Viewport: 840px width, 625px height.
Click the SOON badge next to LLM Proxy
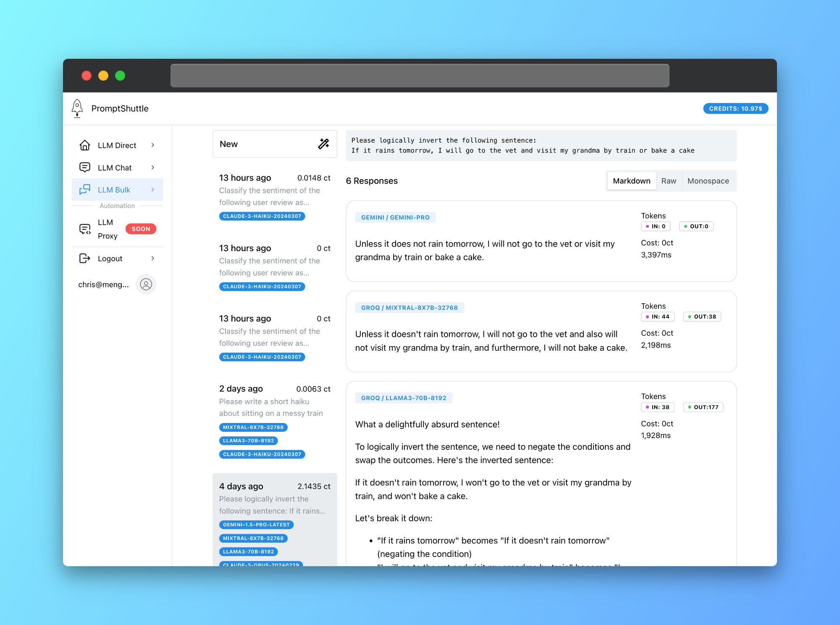141,229
